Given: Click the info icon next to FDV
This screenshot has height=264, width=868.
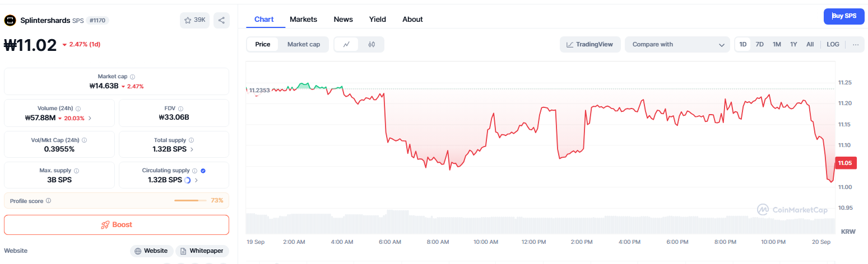Looking at the screenshot, I should coord(180,109).
